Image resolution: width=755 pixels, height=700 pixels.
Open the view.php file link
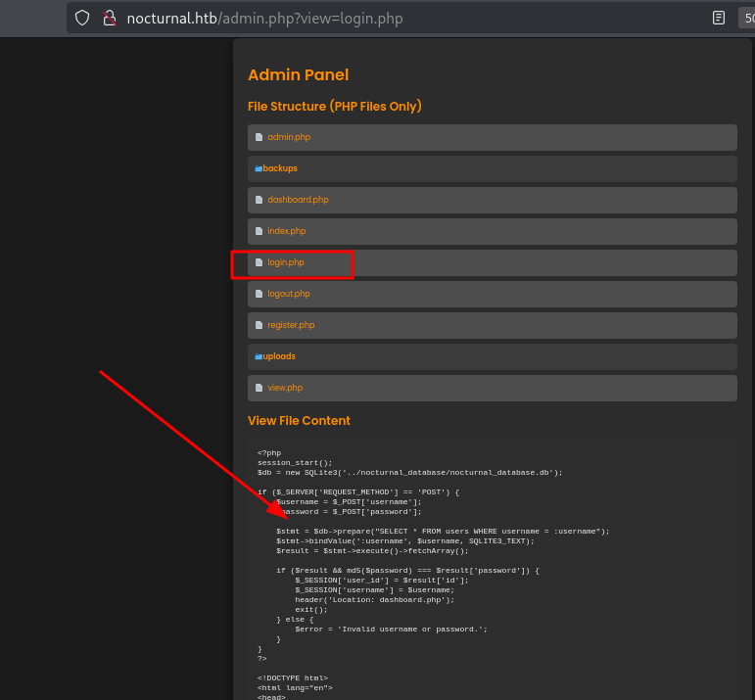click(285, 388)
